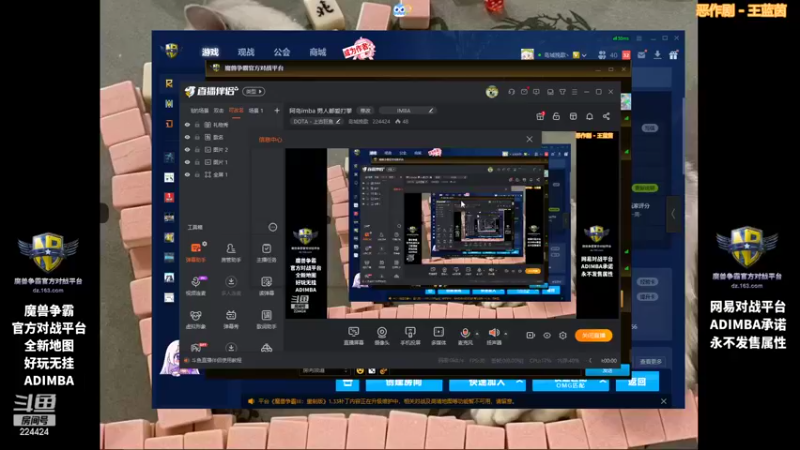Open streaming settings hexagon gear icon
800x450 pixels.
click(562, 335)
